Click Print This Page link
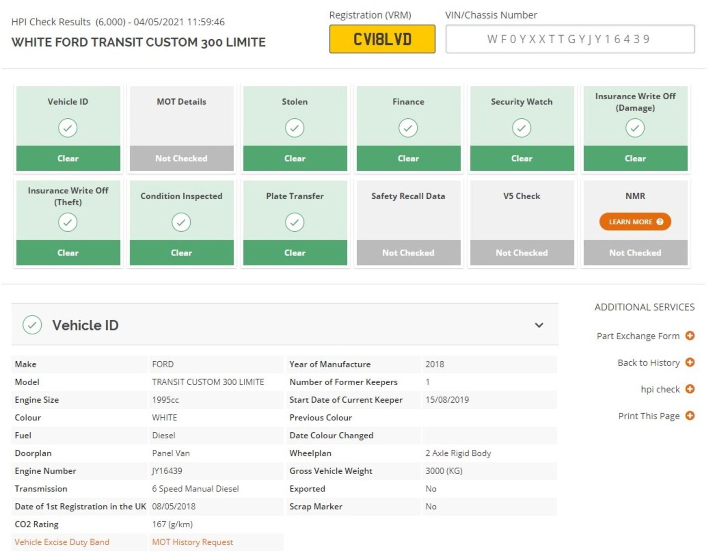The width and height of the screenshot is (728, 560). pyautogui.click(x=649, y=416)
